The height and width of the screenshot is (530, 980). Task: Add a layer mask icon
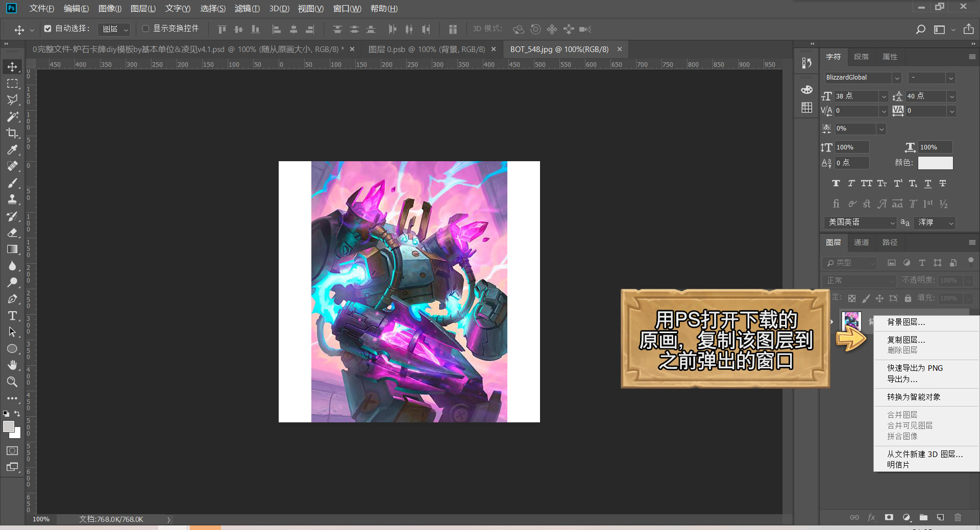click(x=889, y=517)
